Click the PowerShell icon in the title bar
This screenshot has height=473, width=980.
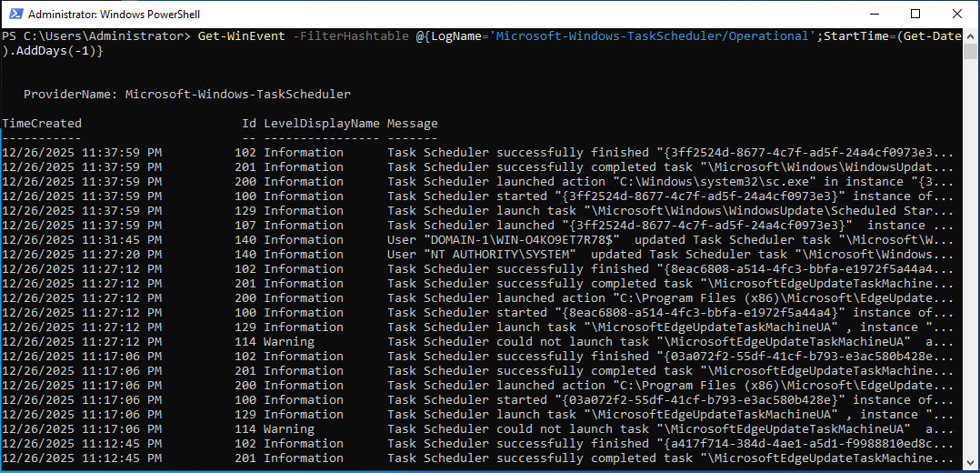pyautogui.click(x=16, y=14)
